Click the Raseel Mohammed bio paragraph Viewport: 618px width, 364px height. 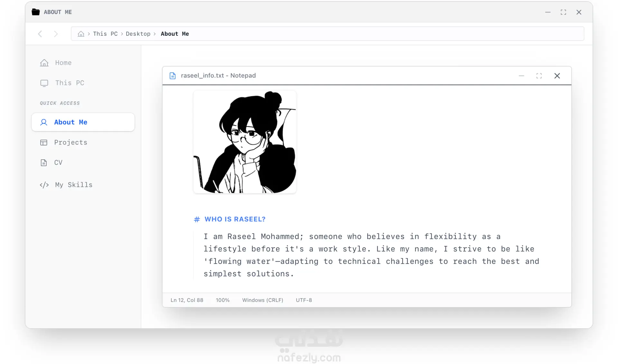[371, 255]
